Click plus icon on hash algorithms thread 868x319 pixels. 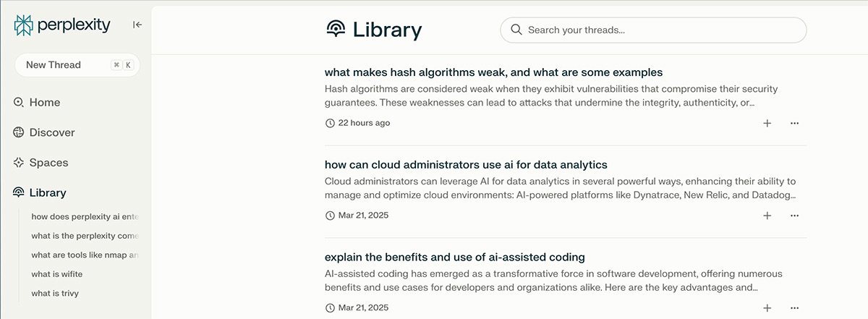click(767, 123)
